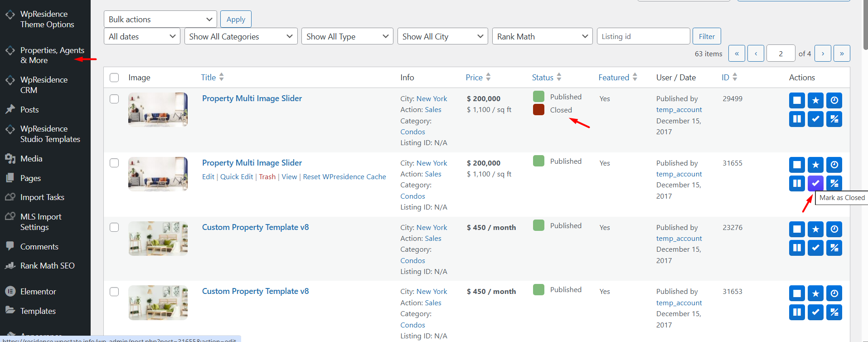Image resolution: width=868 pixels, height=342 pixels.
Task: Tick the checkbox for first Custom Property Template v8
Action: pos(114,227)
